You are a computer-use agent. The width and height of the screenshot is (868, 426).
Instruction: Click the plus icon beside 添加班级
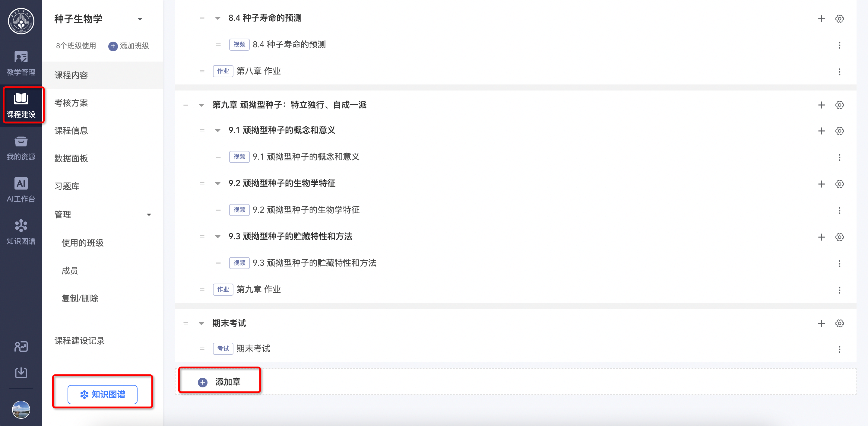113,46
